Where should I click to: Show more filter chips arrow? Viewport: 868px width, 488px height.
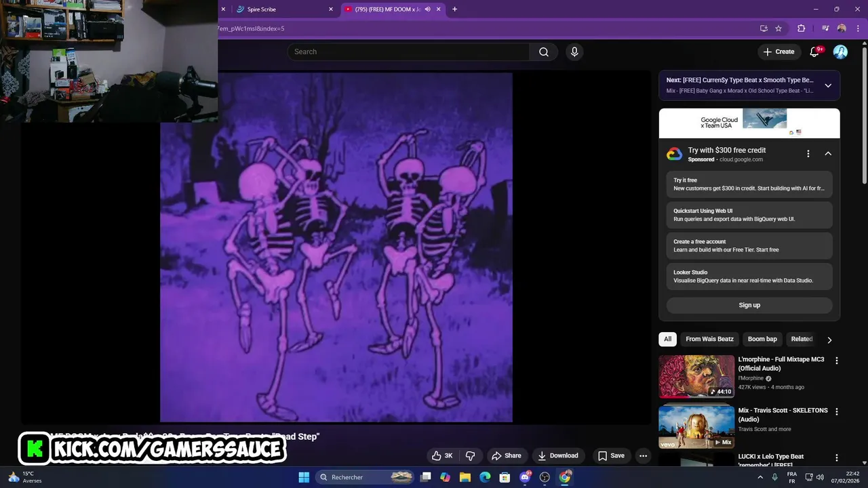coord(829,340)
